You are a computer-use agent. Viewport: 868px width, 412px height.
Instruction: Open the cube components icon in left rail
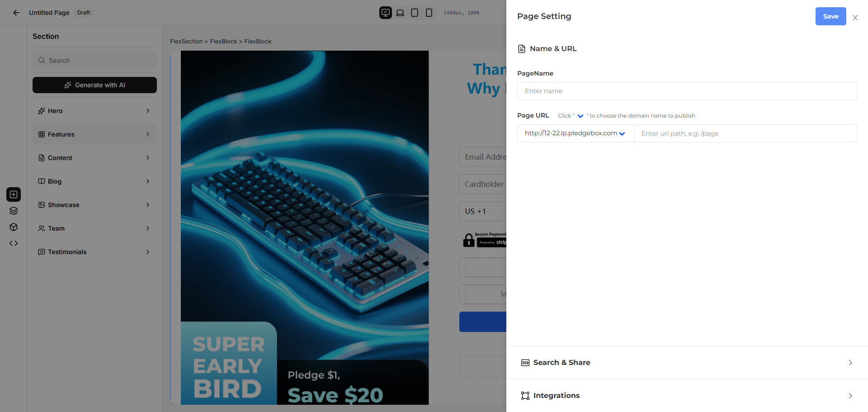[14, 227]
